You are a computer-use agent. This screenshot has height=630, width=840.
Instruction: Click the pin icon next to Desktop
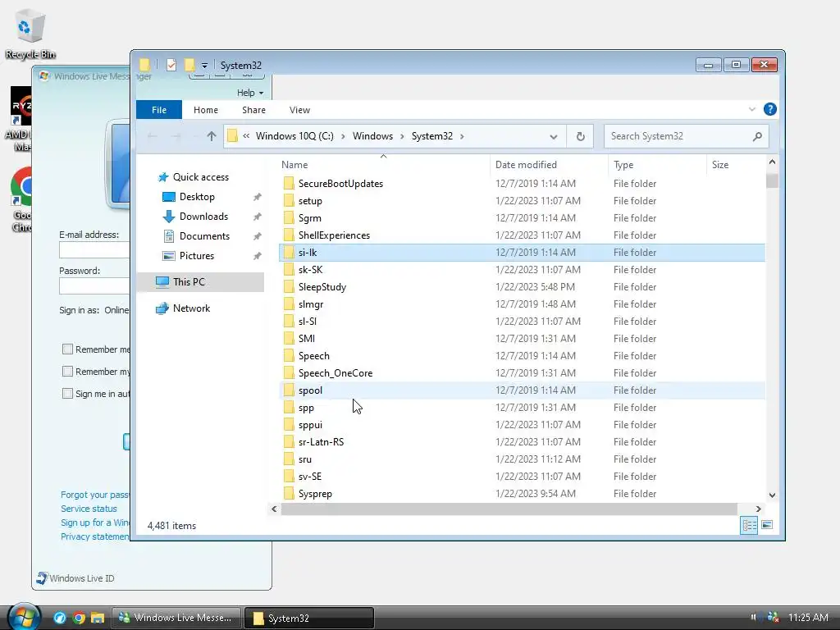(257, 197)
